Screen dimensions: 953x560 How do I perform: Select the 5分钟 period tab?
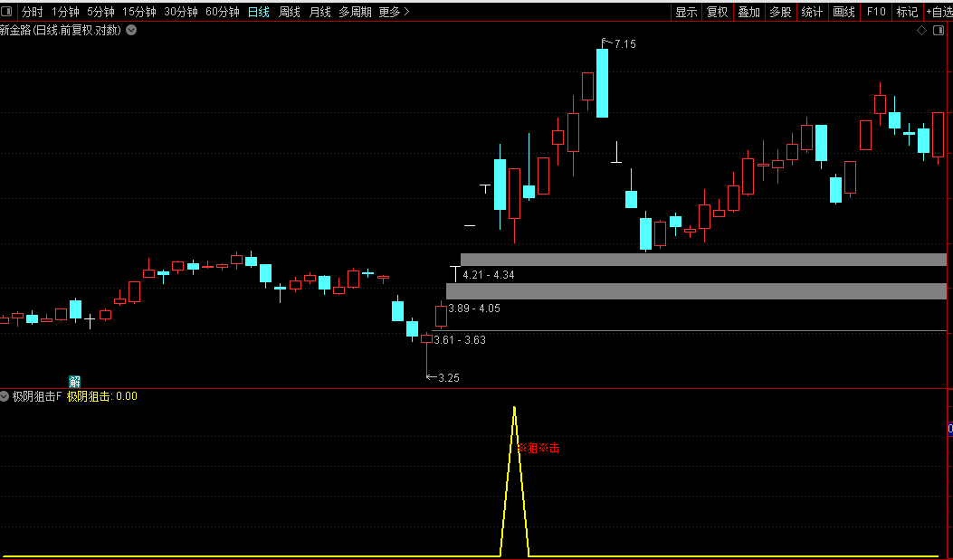[100, 12]
